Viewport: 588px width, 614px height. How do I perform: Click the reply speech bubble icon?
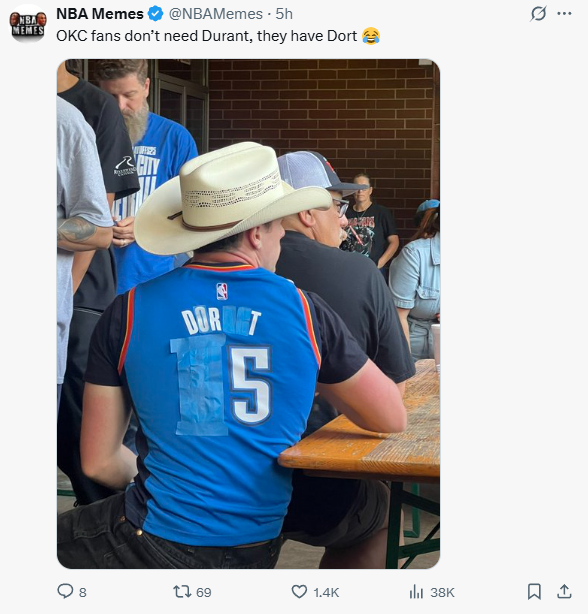pyautogui.click(x=65, y=591)
